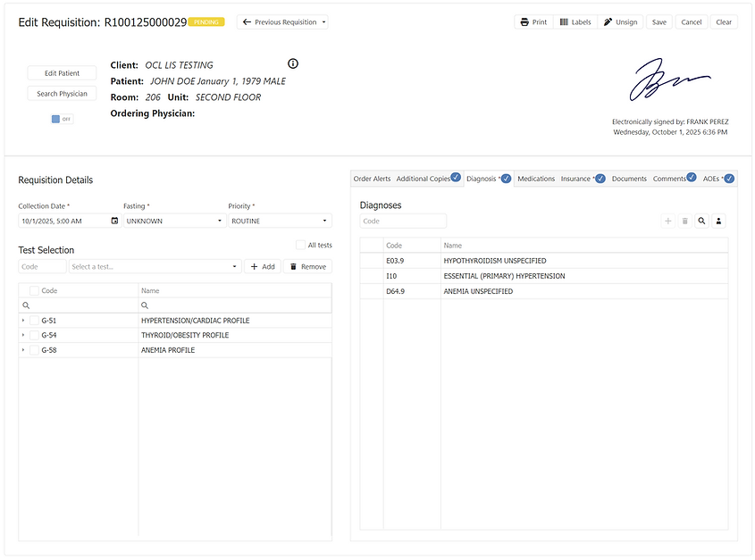Open Previous Requisition dropdown arrow
Viewport: 755px width, 560px height.
point(324,22)
